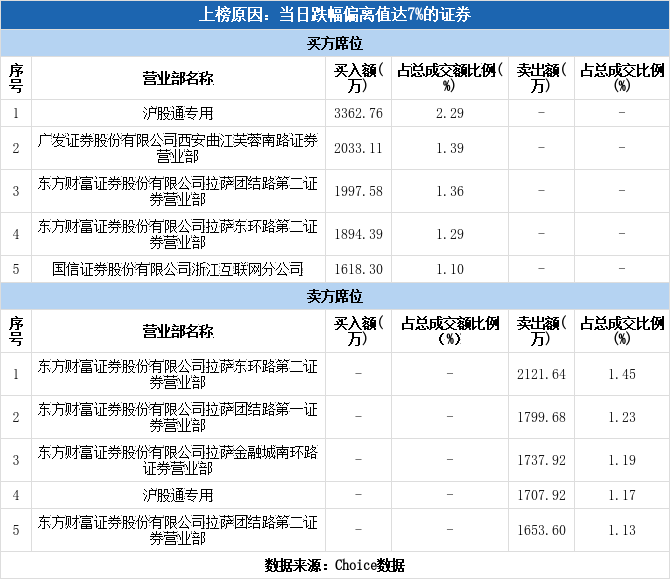Click sell ratio 1.19
Screen dimensions: 670x579
click(622, 460)
